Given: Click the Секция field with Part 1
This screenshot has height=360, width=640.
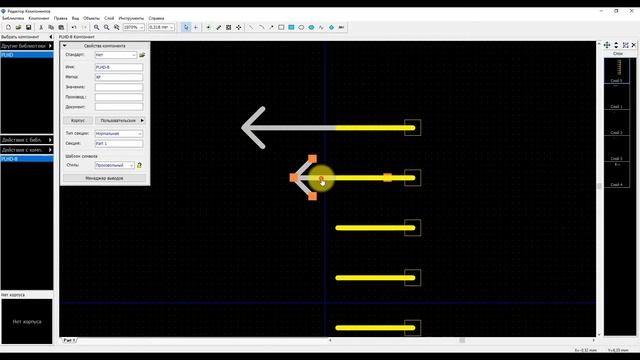Looking at the screenshot, I should click(x=119, y=144).
